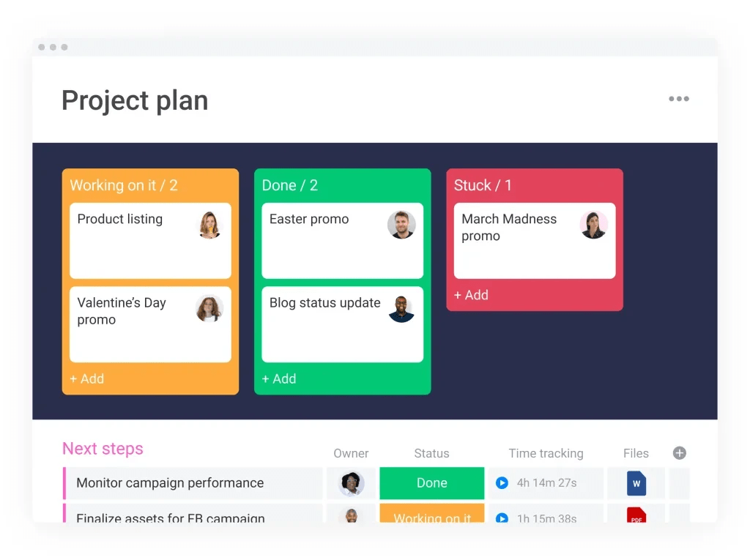Open the PDF file icon

[x=636, y=517]
